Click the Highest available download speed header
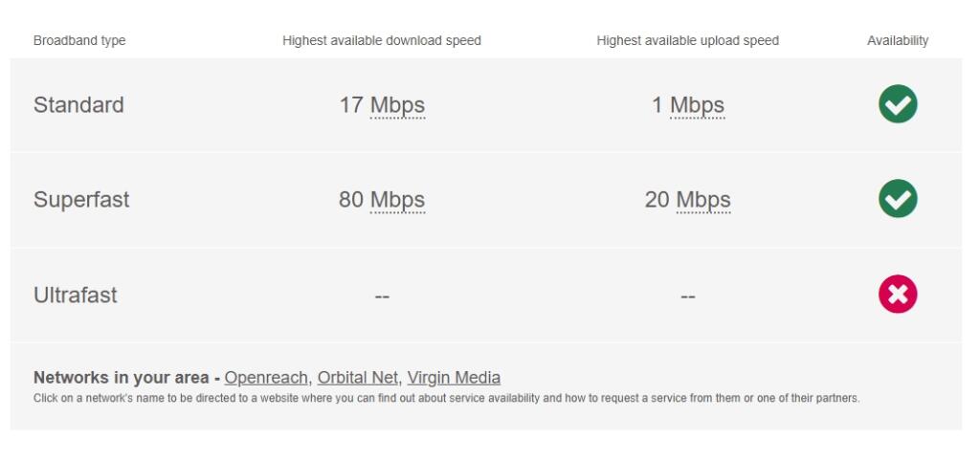Image resolution: width=980 pixels, height=461 pixels. pyautogui.click(x=382, y=40)
